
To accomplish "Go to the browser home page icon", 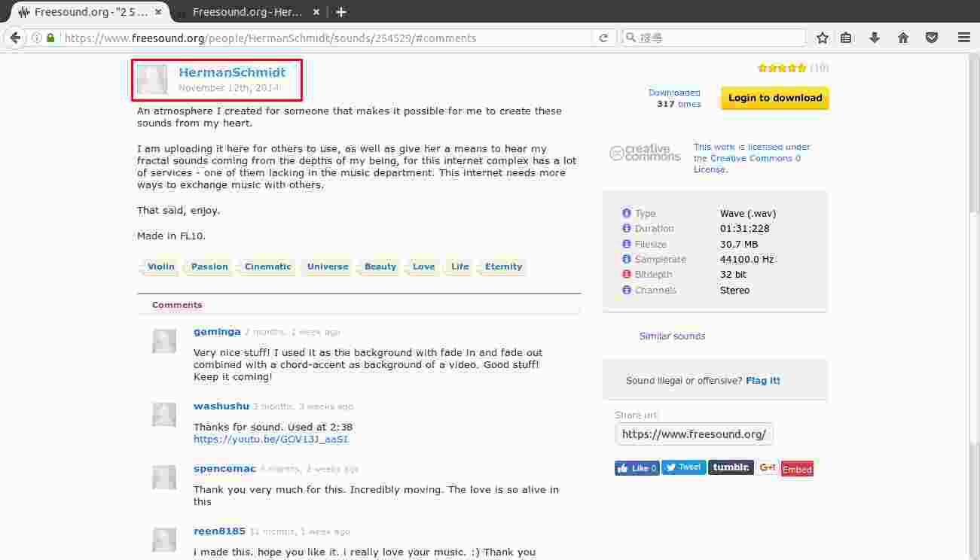I will pos(903,38).
